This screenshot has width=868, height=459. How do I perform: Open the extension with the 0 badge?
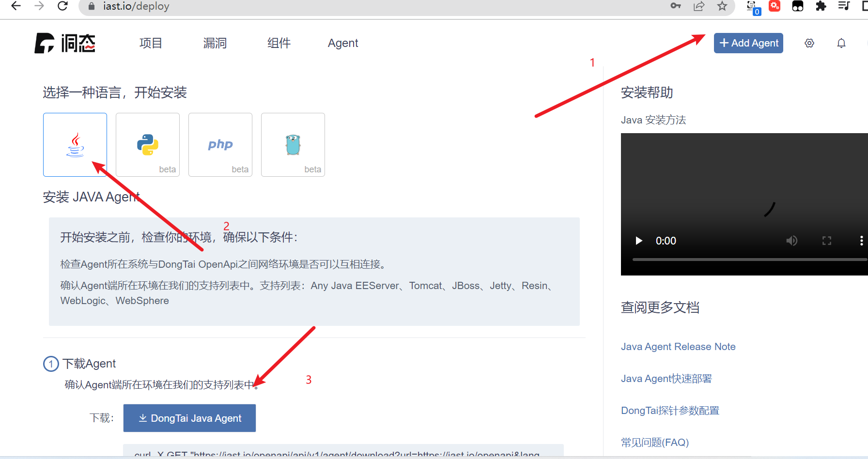pos(753,7)
